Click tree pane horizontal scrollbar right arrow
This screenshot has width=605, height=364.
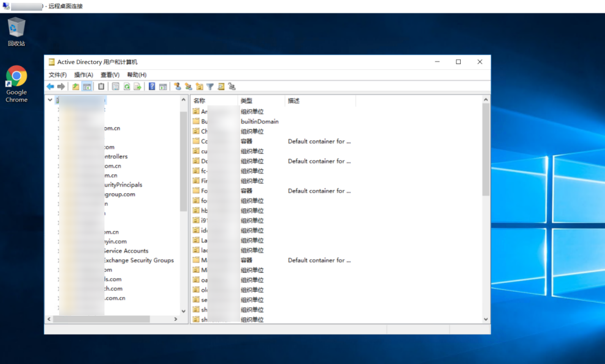pyautogui.click(x=176, y=319)
